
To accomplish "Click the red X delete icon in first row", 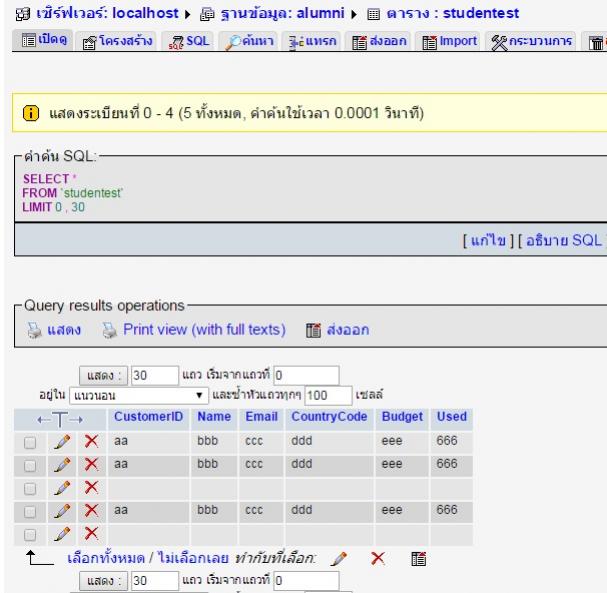I will (x=93, y=438).
